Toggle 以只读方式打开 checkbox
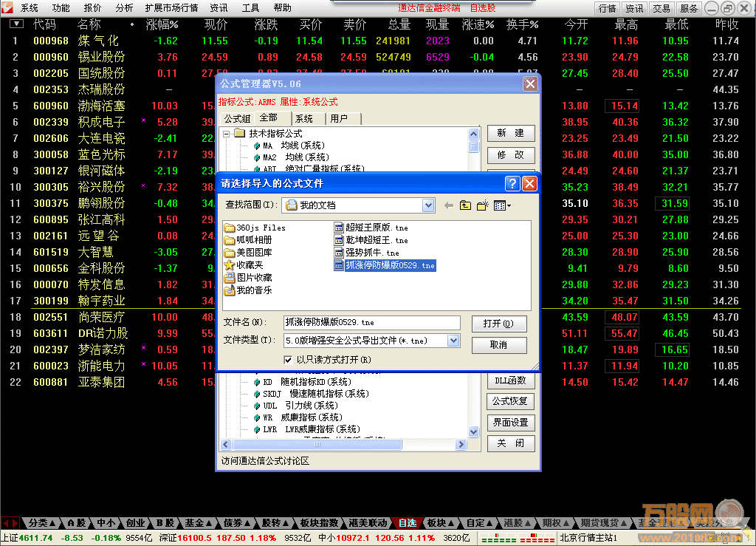The width and height of the screenshot is (756, 546). [x=289, y=360]
